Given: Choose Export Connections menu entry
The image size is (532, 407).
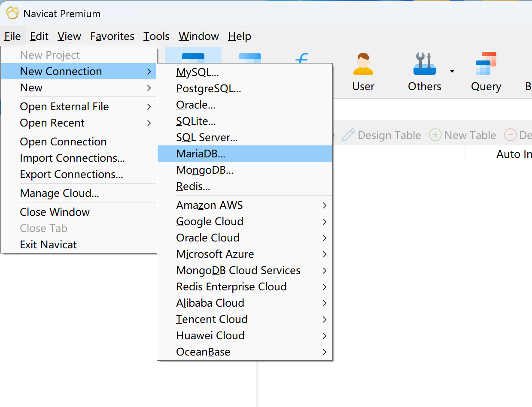Looking at the screenshot, I should tap(79, 174).
